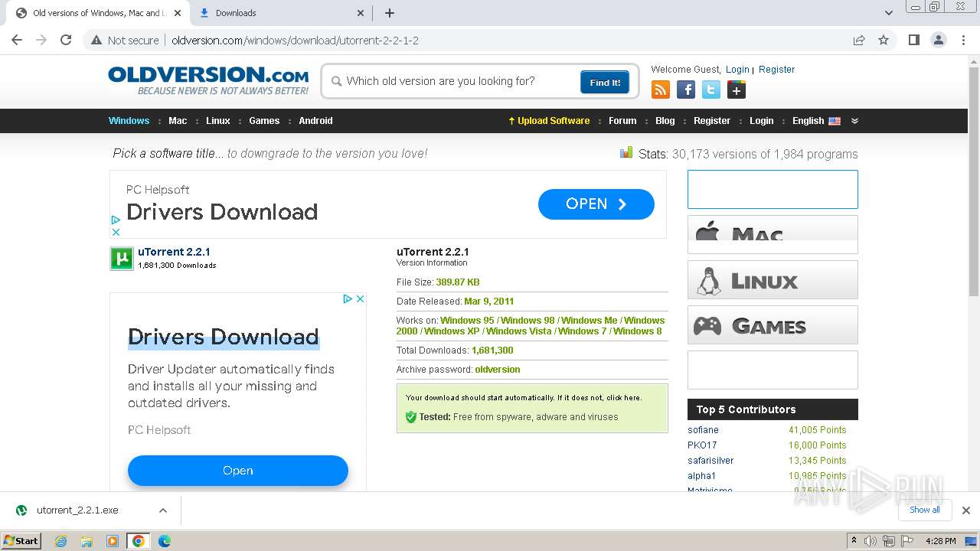Open contributor sofiane's profile

[x=703, y=430]
